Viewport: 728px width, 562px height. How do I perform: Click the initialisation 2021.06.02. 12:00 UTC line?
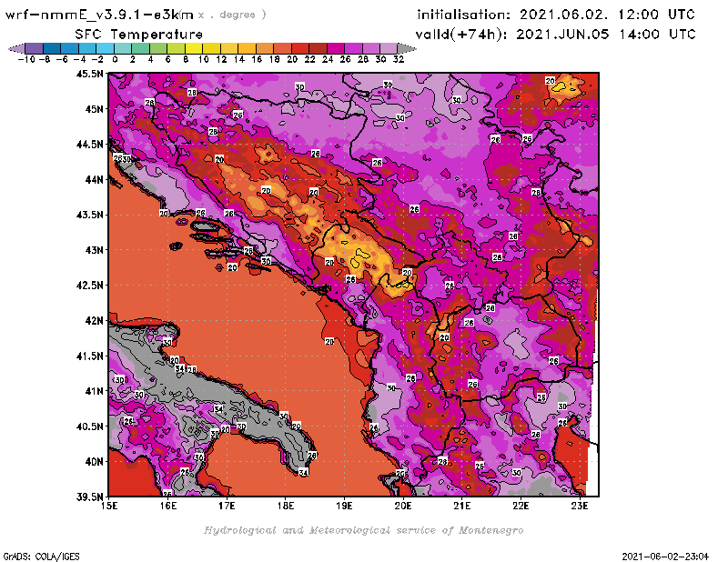(x=556, y=15)
